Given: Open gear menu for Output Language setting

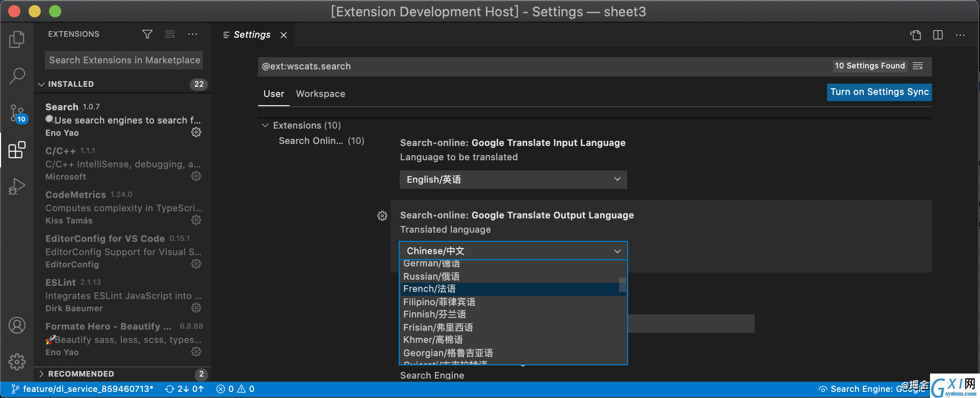Looking at the screenshot, I should coord(382,216).
